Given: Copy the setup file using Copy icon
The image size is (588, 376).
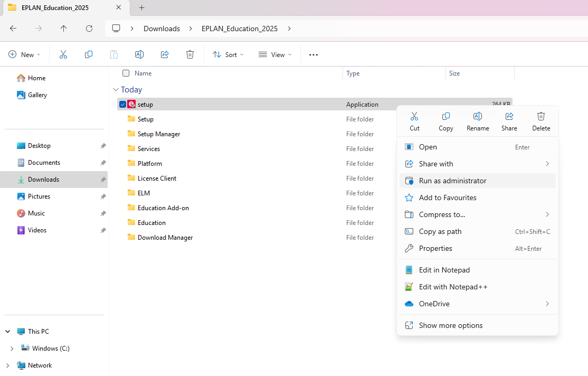Looking at the screenshot, I should click(446, 120).
